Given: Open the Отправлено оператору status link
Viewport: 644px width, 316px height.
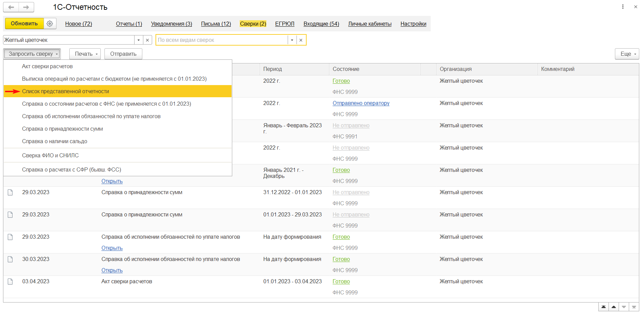Looking at the screenshot, I should pos(361,103).
